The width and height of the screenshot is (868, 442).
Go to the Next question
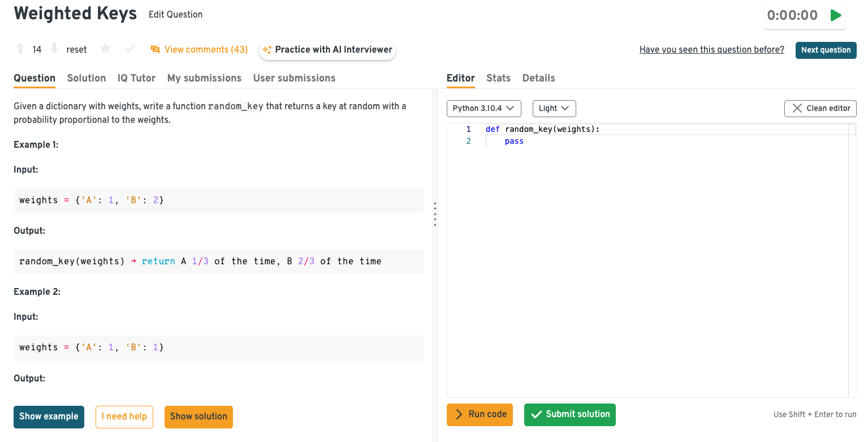point(826,50)
